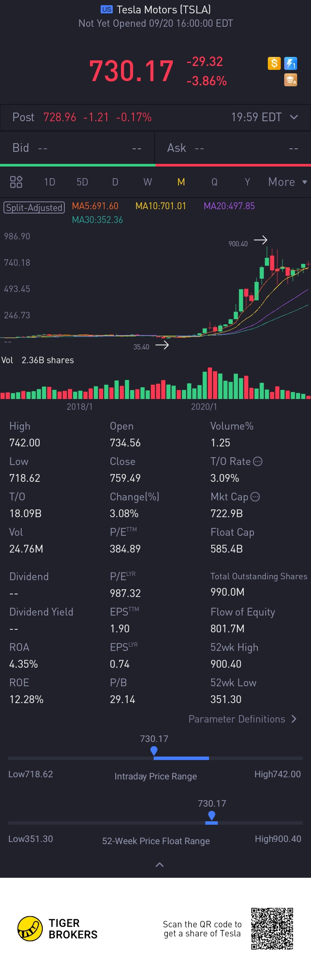This screenshot has height=980, width=311.
Task: Tap the QR code image
Action: click(273, 929)
